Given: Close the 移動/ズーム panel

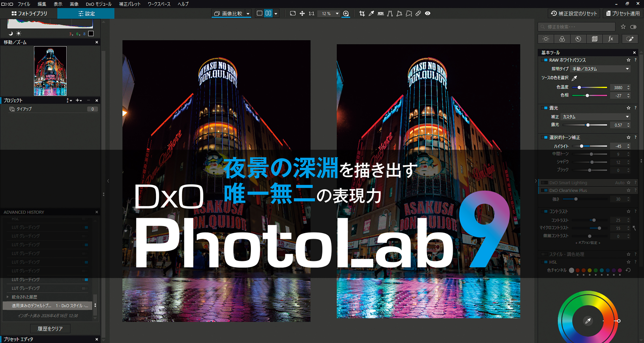Looking at the screenshot, I should [97, 42].
